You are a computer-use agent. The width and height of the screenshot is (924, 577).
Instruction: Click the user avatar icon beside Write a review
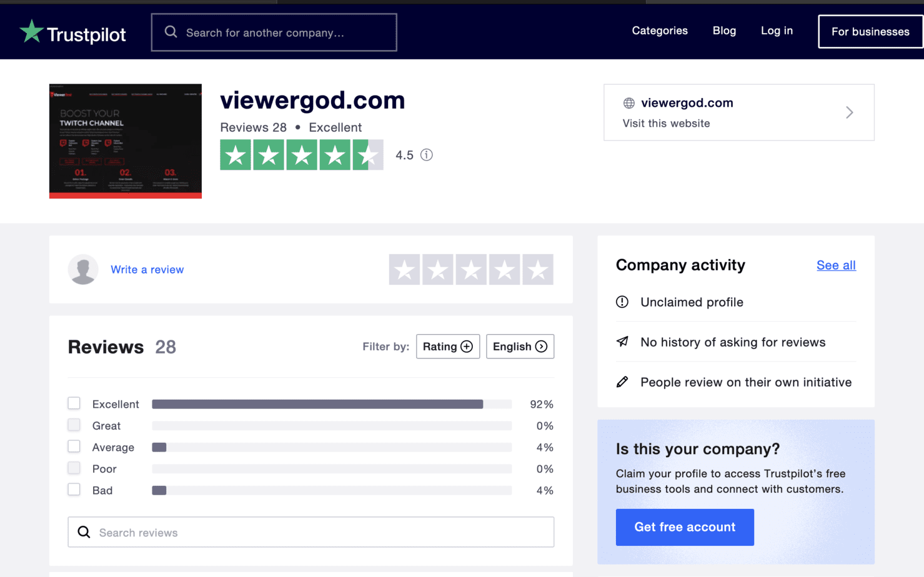coord(83,269)
